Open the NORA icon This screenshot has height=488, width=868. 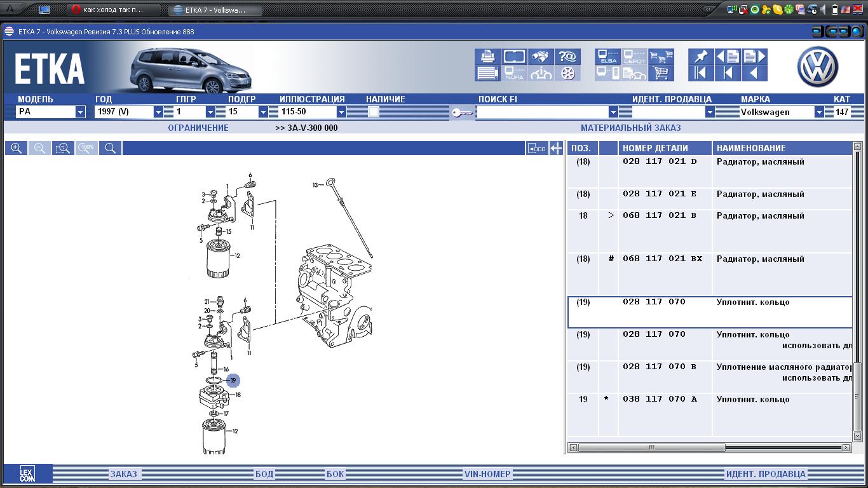(x=514, y=73)
